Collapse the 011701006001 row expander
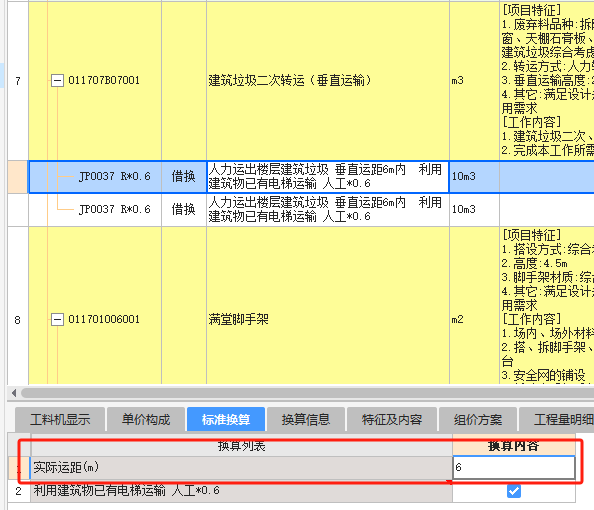Screen dimensions: 594x510 (57, 319)
